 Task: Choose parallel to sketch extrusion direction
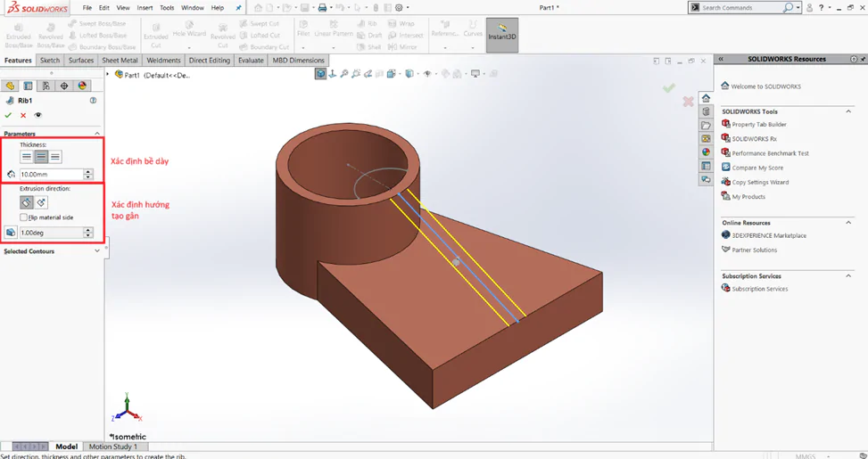click(x=27, y=202)
